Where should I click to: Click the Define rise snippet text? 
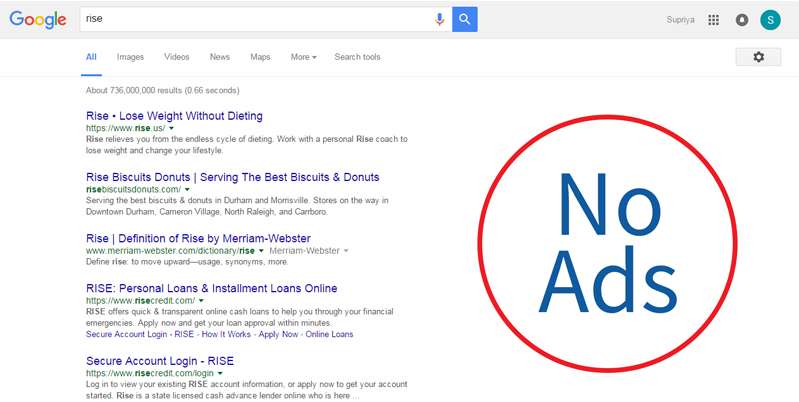pos(187,262)
